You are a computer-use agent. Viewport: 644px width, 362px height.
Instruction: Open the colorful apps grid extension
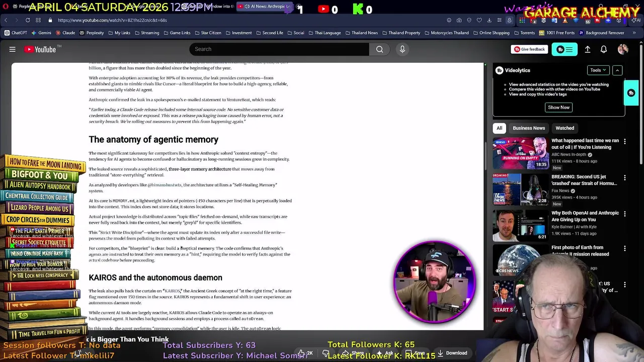click(522, 21)
